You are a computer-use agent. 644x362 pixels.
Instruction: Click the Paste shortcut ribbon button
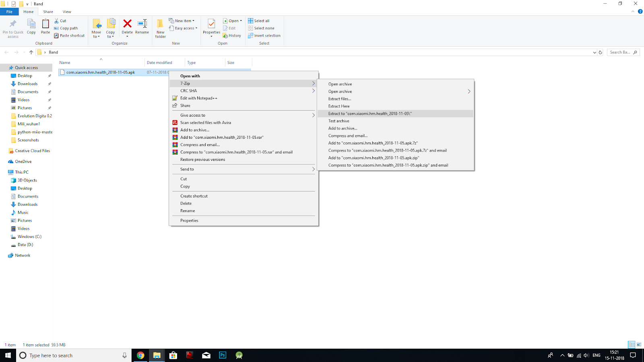(69, 35)
